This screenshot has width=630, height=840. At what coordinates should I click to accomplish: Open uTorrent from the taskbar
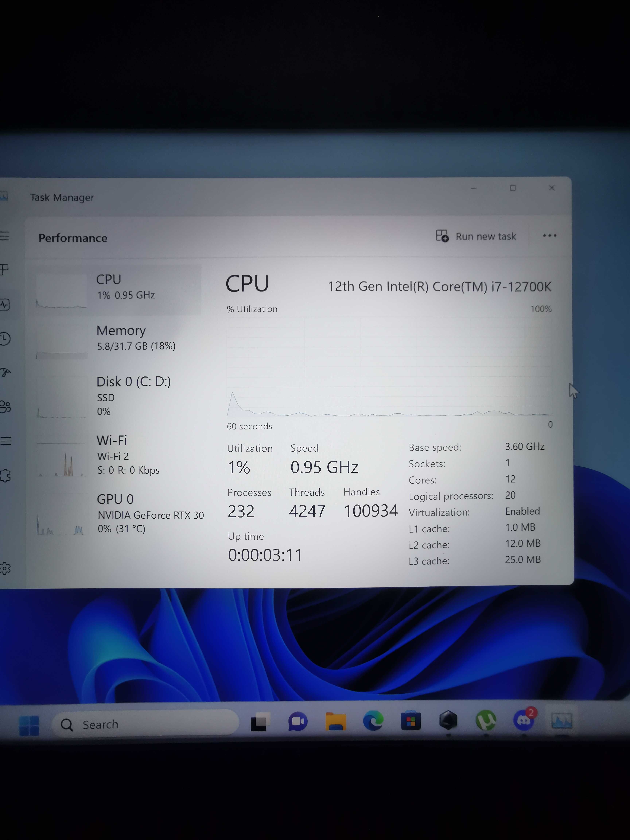tap(486, 720)
